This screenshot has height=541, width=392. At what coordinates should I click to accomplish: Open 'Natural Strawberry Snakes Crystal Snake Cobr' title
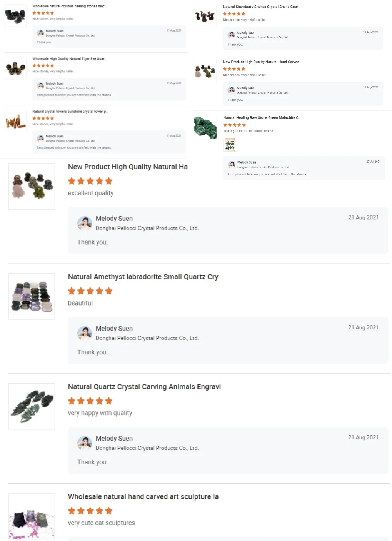tap(261, 7)
